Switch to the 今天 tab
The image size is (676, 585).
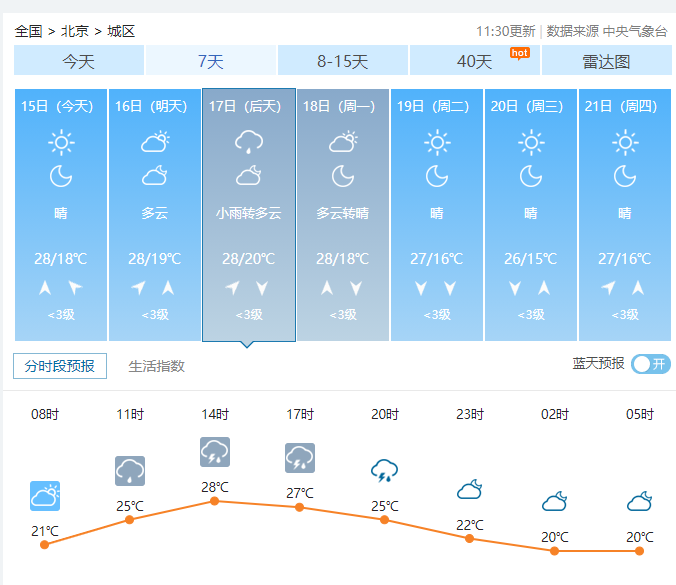tap(79, 61)
